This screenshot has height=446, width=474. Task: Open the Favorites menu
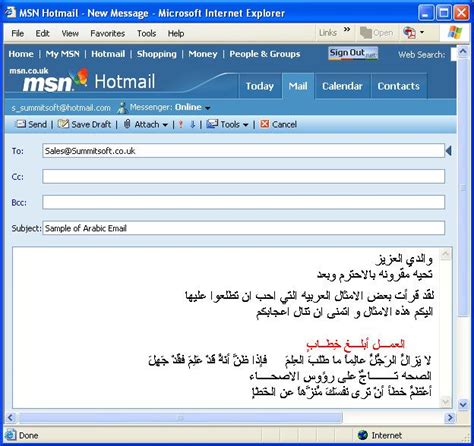tap(107, 33)
